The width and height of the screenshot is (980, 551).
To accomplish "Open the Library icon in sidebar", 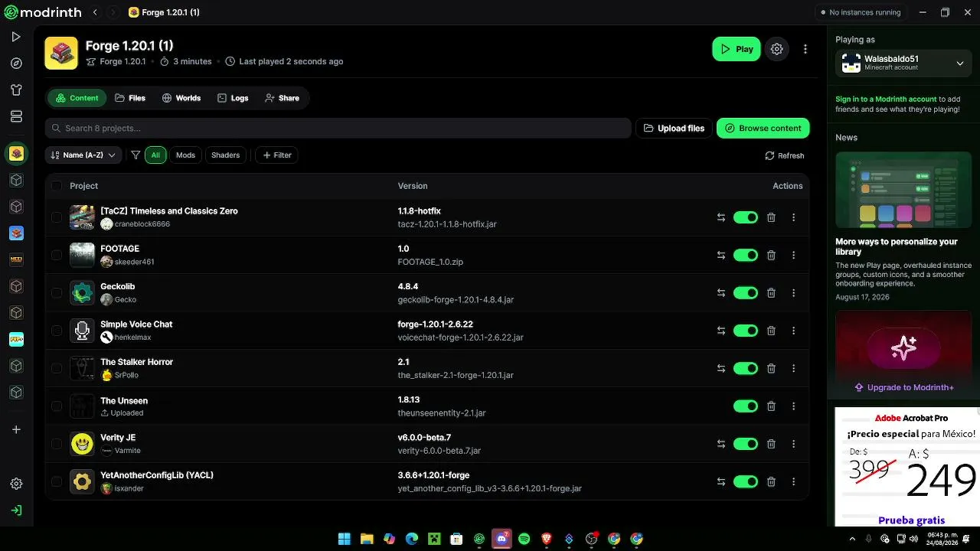I will point(16,116).
